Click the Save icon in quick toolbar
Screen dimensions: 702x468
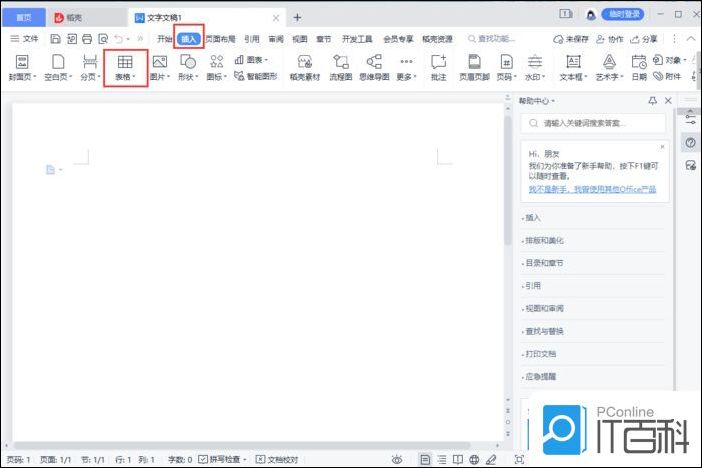click(55, 39)
